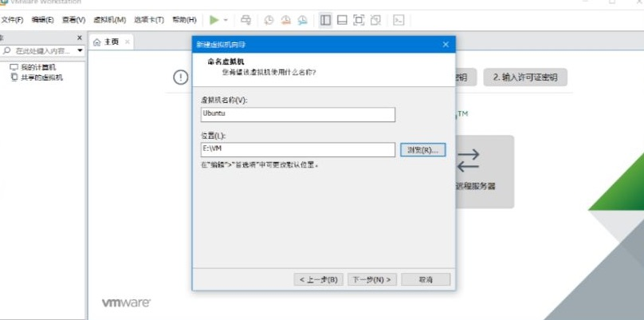Click the < 上一步(B) button

pos(318,279)
